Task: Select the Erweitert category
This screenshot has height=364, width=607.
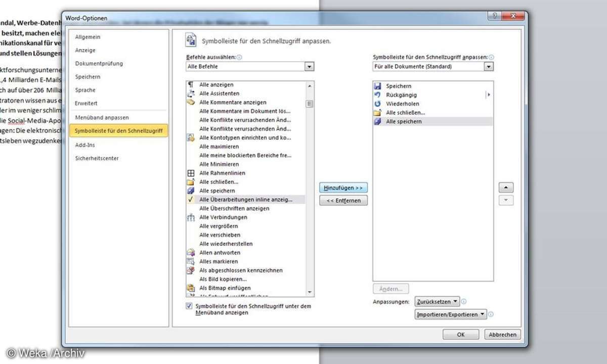Action: pyautogui.click(x=86, y=103)
